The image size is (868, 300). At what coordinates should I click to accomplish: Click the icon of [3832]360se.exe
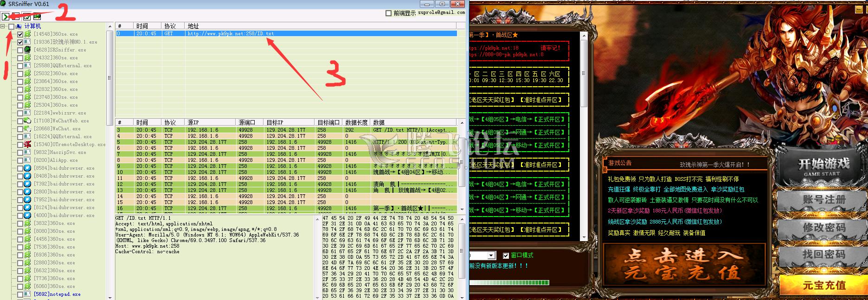27,223
